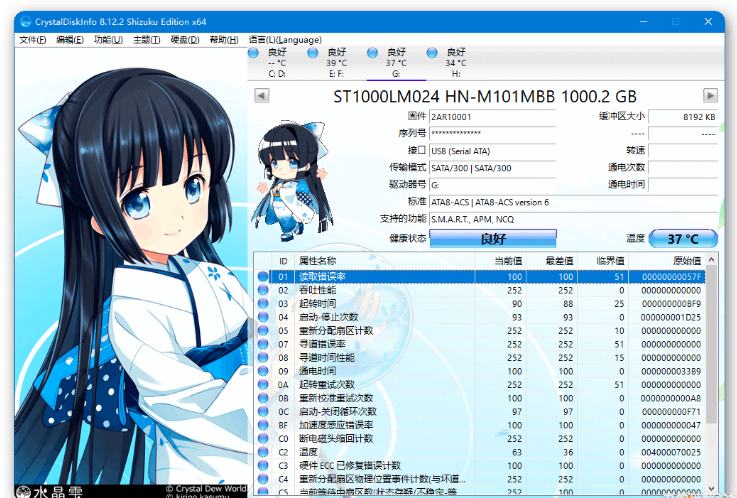The width and height of the screenshot is (737, 498).
Task: Select the 加速度感应错误率 attribute row
Action: pyautogui.click(x=480, y=425)
